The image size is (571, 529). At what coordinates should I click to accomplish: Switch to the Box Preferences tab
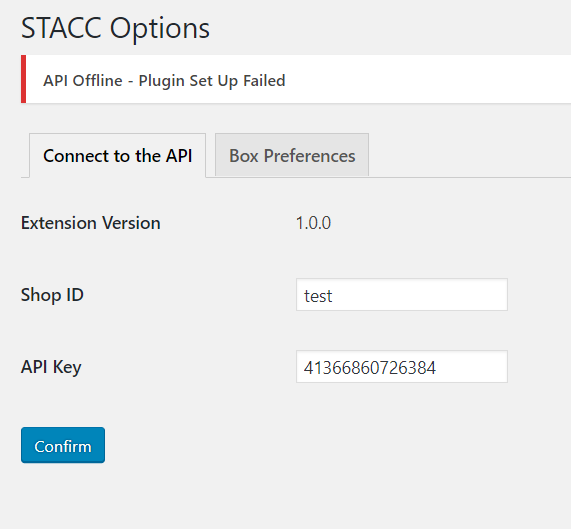[x=292, y=155]
